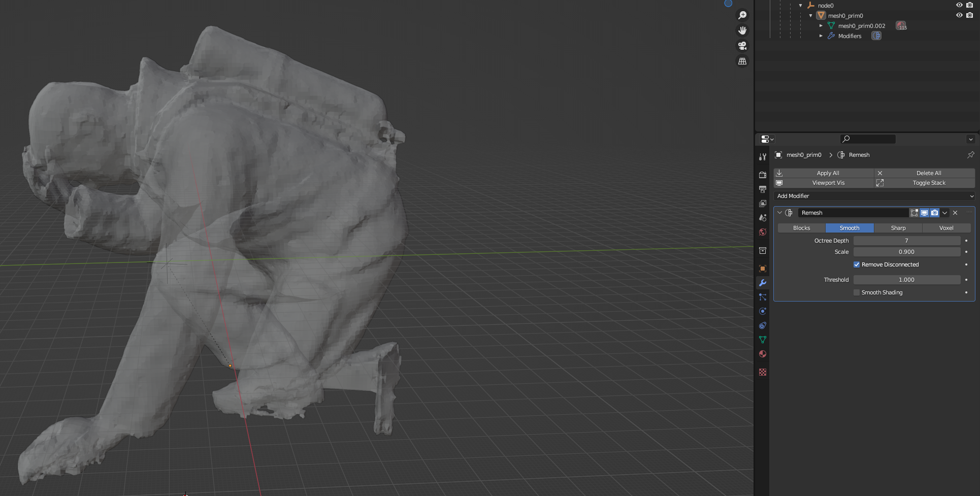Disable node0 in renders via camera icon
Image resolution: width=980 pixels, height=496 pixels.
click(969, 5)
